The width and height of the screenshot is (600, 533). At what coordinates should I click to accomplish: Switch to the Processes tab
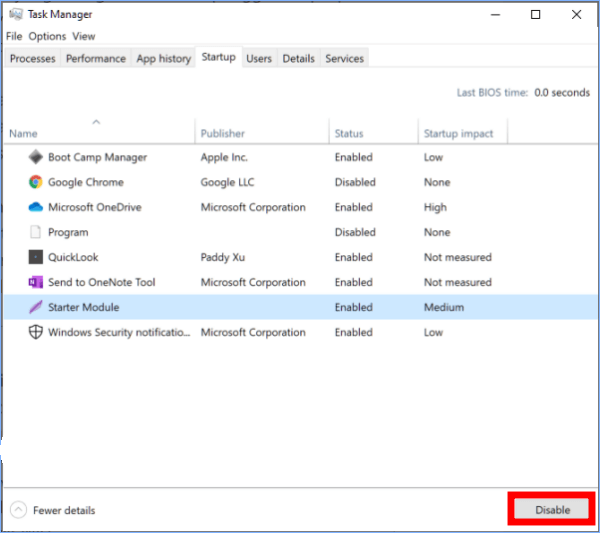pos(33,59)
